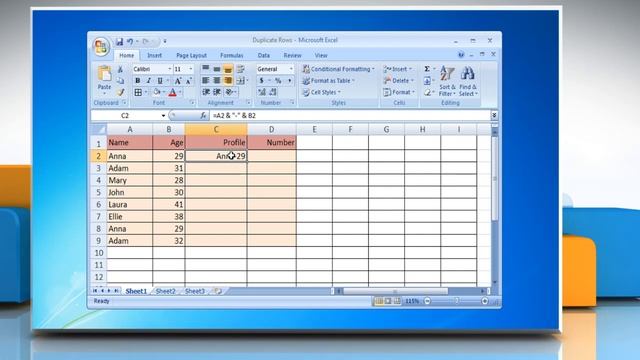Switch to Sheet3 worksheet
The width and height of the screenshot is (640, 360).
click(195, 291)
